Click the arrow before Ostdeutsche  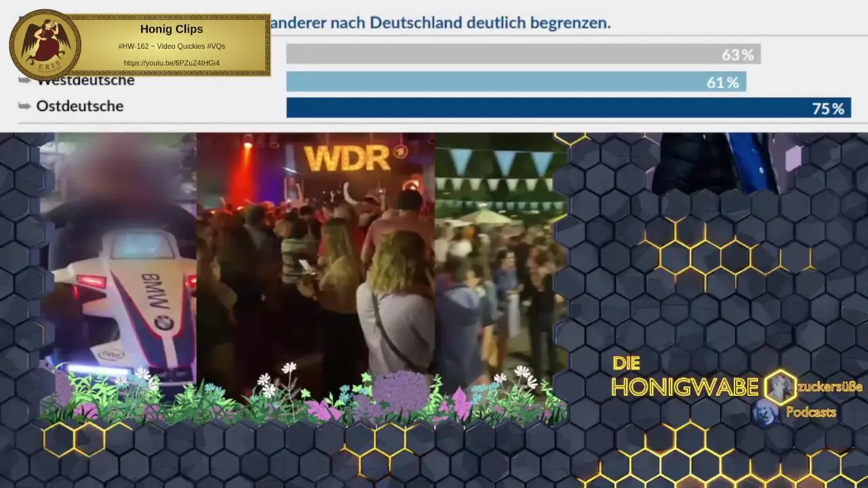coord(24,106)
